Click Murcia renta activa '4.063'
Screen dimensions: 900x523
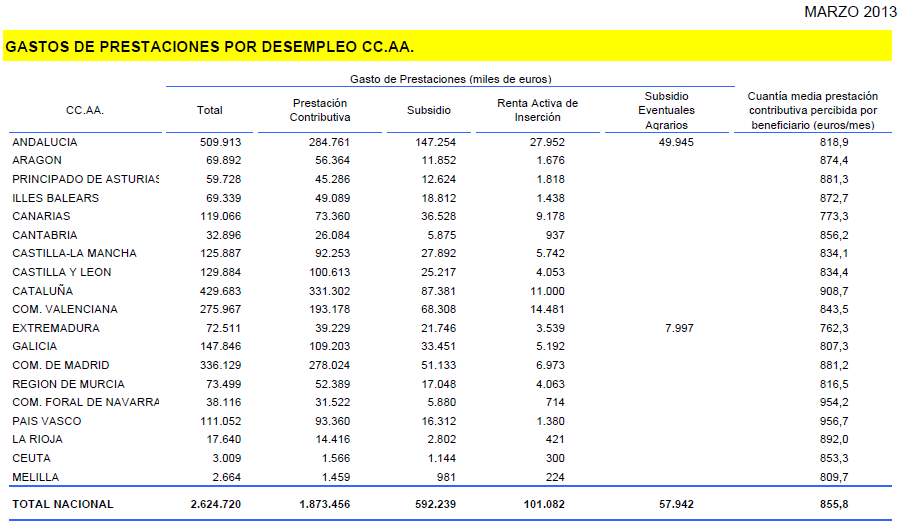pos(550,384)
